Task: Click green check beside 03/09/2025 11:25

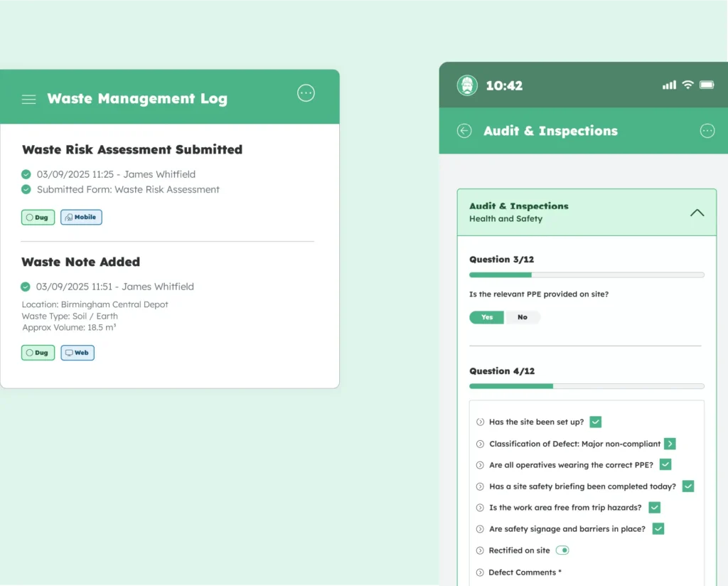Action: 26,174
